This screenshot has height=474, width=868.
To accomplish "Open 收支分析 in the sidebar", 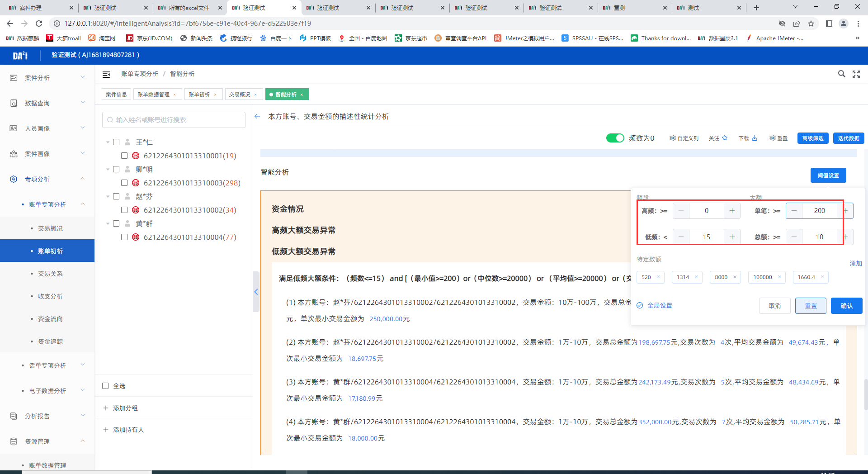I will (x=50, y=296).
